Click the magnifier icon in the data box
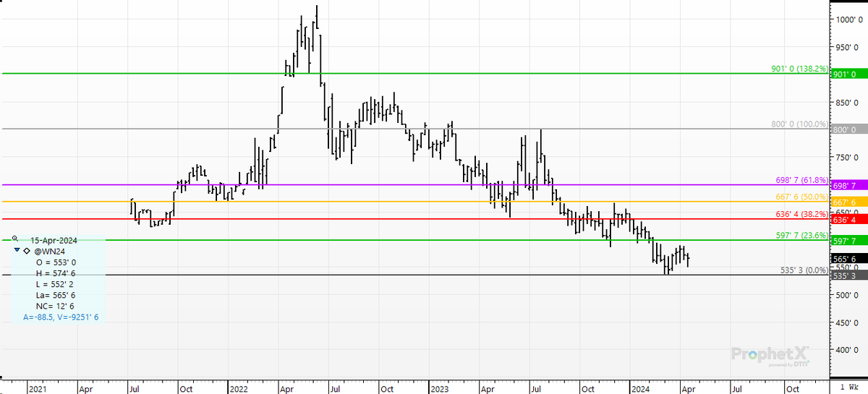Screen dimensions: 868x394 click(15, 238)
